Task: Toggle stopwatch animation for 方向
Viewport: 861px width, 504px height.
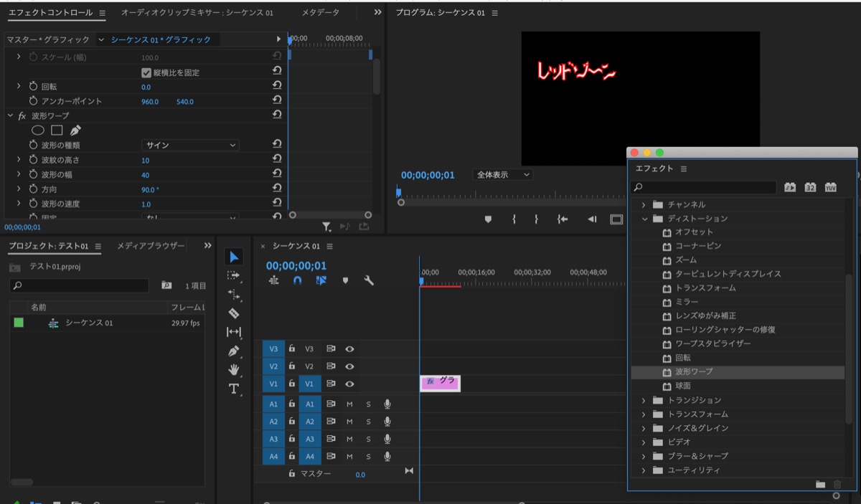Action: click(x=33, y=189)
